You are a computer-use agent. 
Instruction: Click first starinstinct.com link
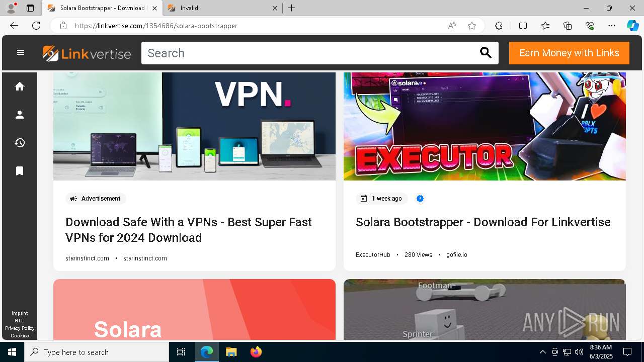click(x=87, y=258)
